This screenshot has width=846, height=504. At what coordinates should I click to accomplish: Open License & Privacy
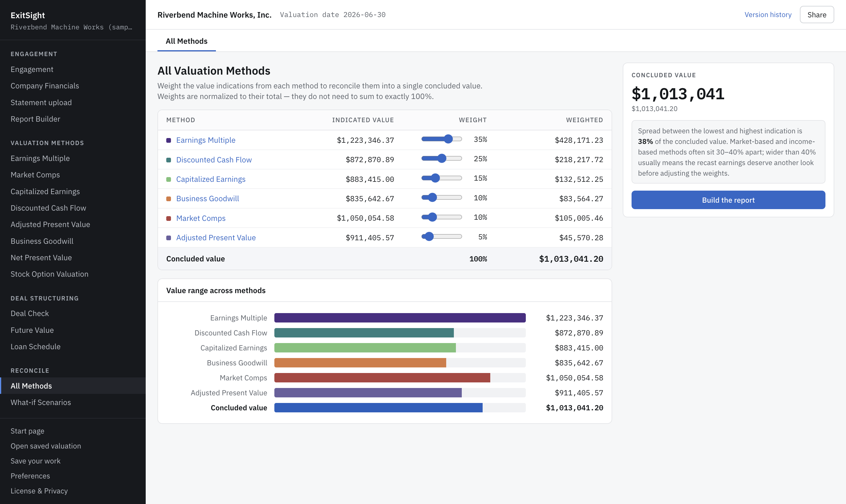[73, 491]
